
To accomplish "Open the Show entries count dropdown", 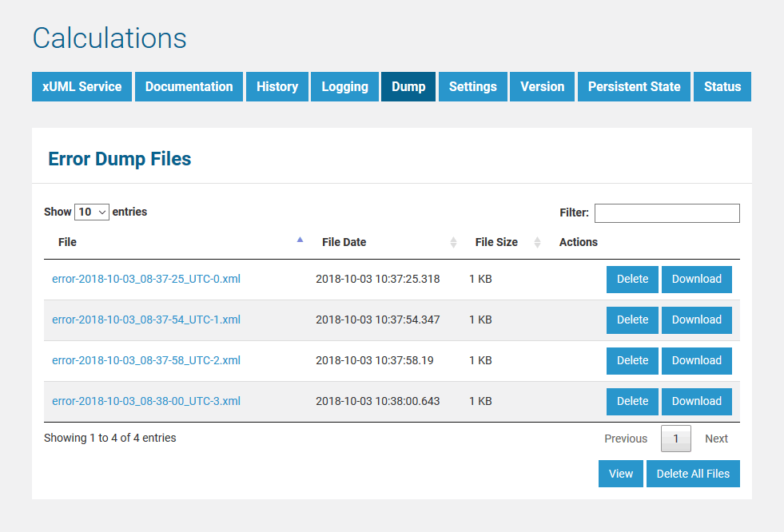I will click(92, 212).
